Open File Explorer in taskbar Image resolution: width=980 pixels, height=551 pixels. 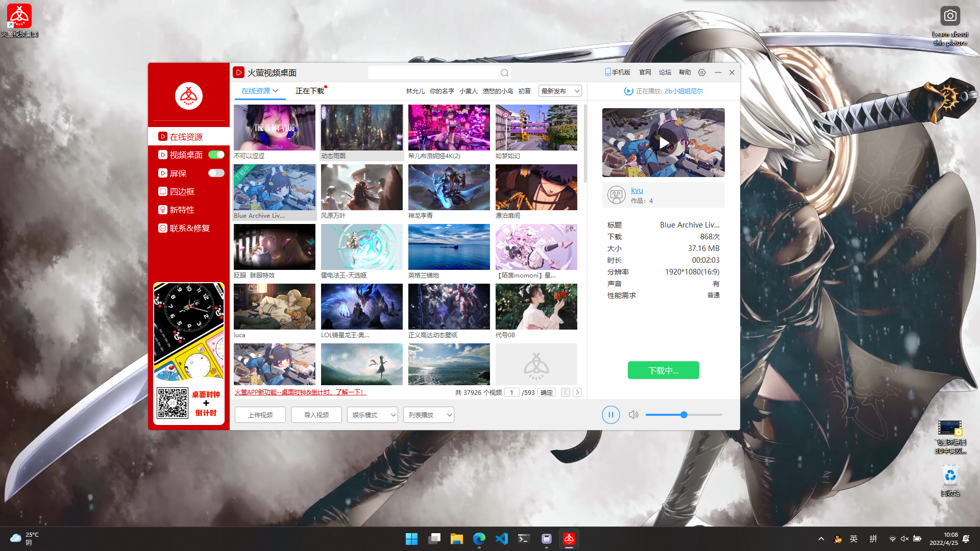(456, 539)
